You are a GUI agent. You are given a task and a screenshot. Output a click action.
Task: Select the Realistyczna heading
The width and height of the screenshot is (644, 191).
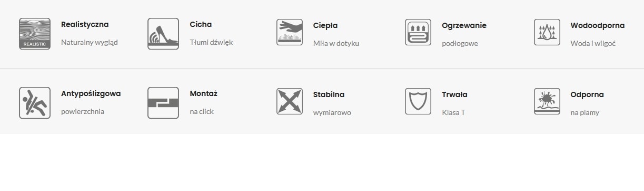[85, 24]
